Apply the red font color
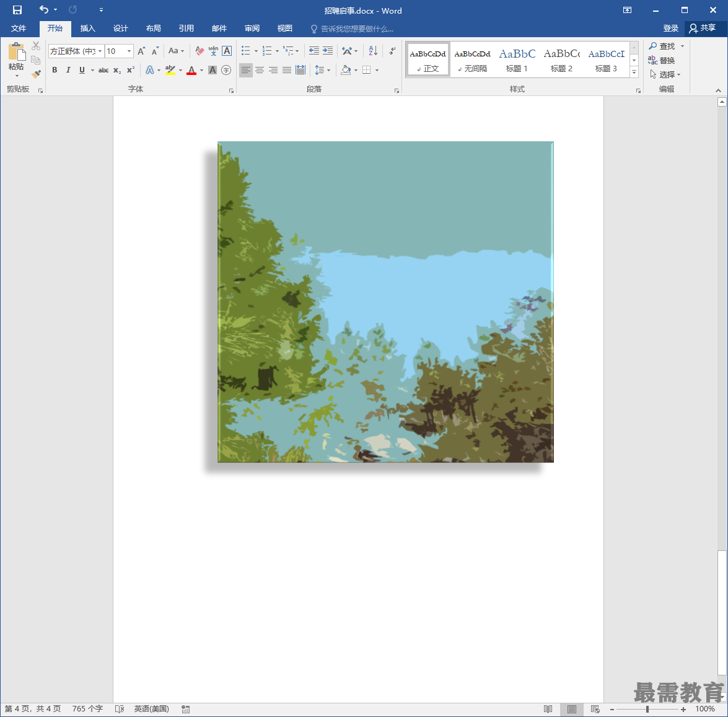 pyautogui.click(x=191, y=70)
